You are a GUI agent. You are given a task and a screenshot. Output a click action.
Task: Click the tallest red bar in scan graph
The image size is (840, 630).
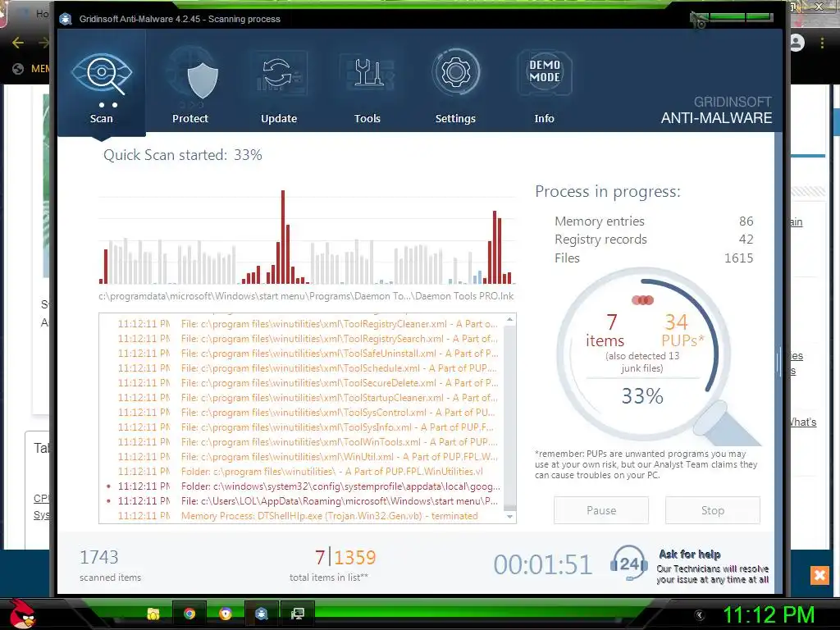[283, 237]
